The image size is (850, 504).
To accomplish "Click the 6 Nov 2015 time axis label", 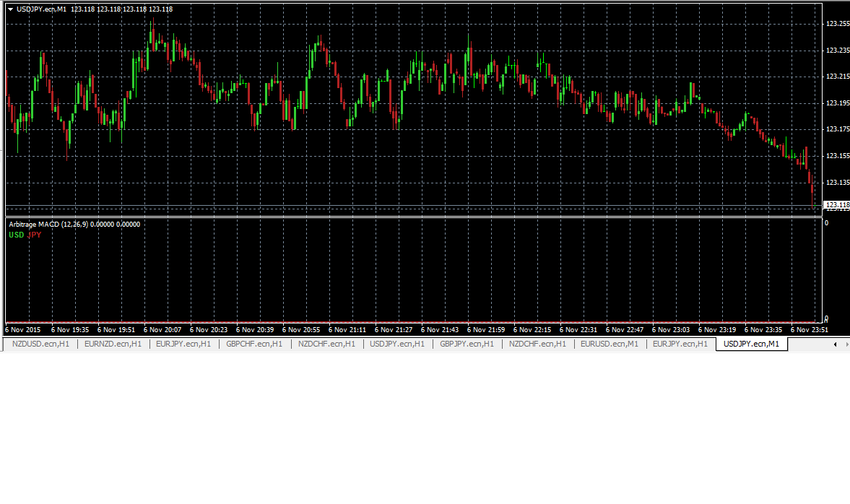I will (23, 329).
